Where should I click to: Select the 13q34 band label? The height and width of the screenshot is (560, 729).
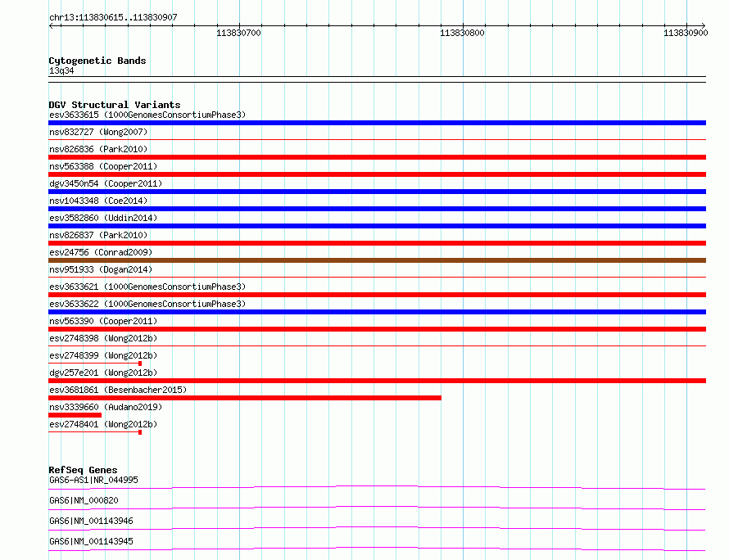point(61,70)
